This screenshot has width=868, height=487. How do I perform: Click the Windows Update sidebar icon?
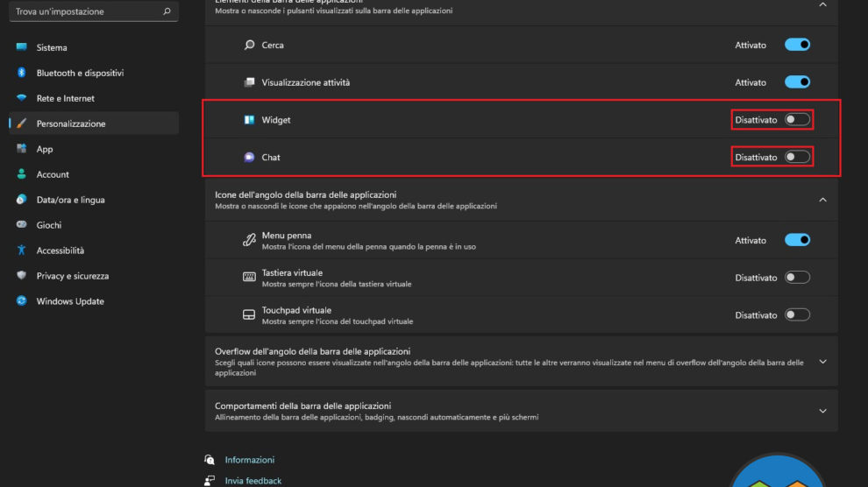tap(22, 301)
